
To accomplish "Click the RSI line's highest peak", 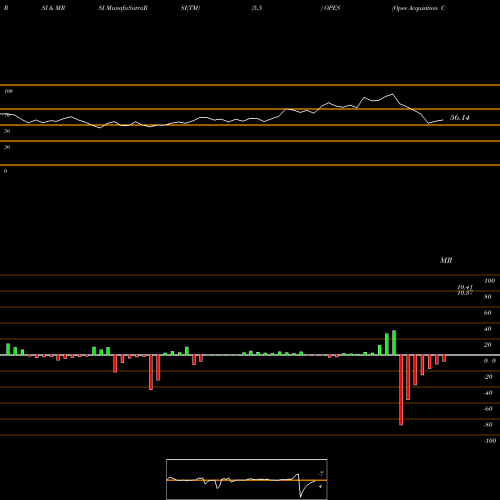I will tap(393, 94).
